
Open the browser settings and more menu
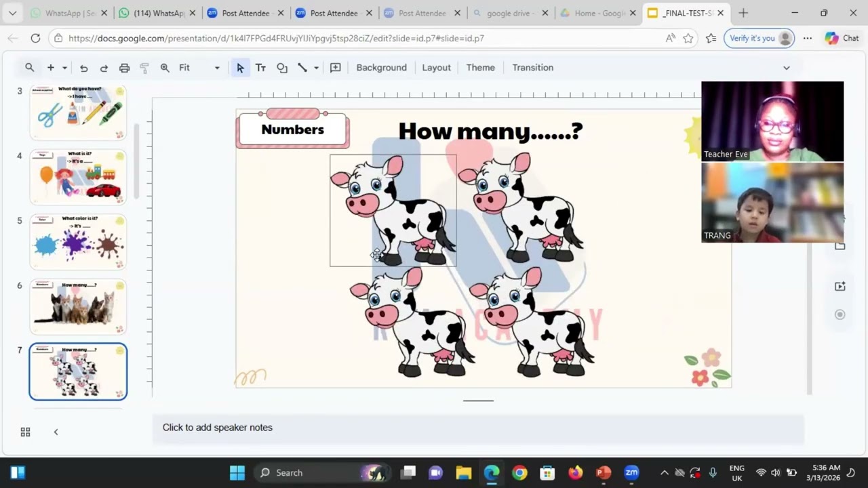coord(808,38)
